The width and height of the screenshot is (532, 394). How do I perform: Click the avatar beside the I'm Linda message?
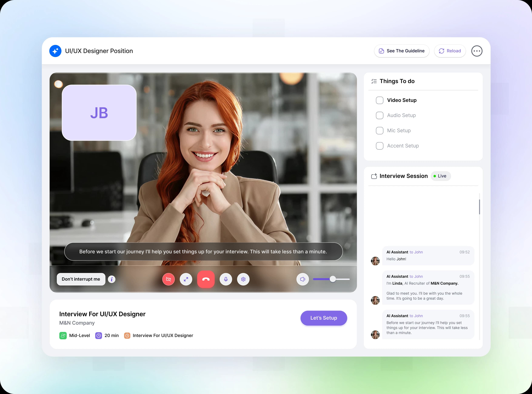click(375, 300)
